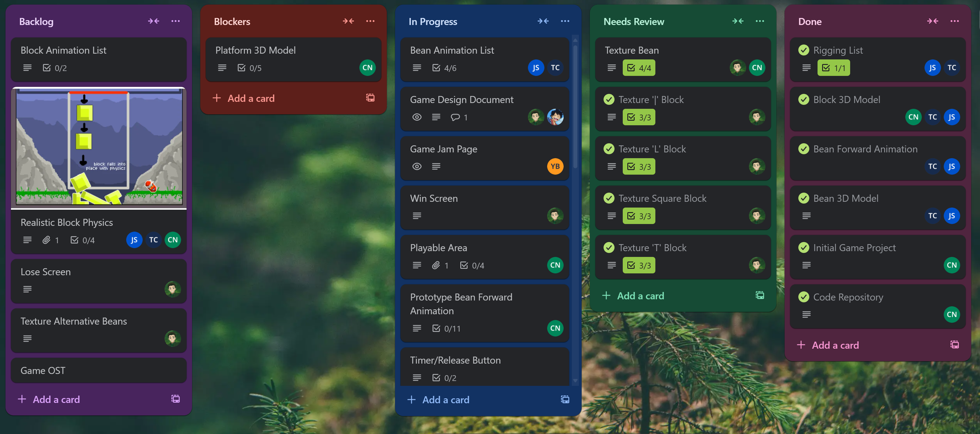Click the watch eye icon on Game Design Document

(417, 117)
